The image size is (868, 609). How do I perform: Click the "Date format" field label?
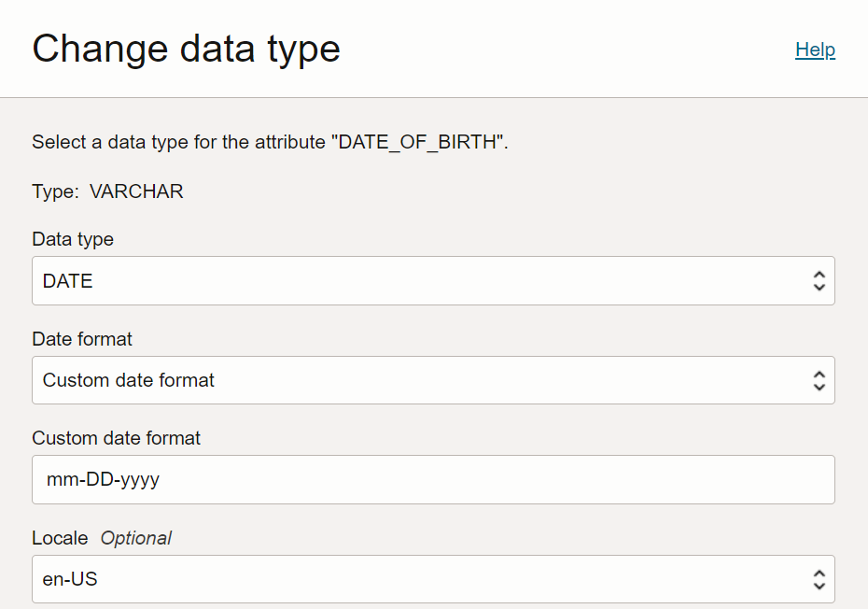coord(82,339)
